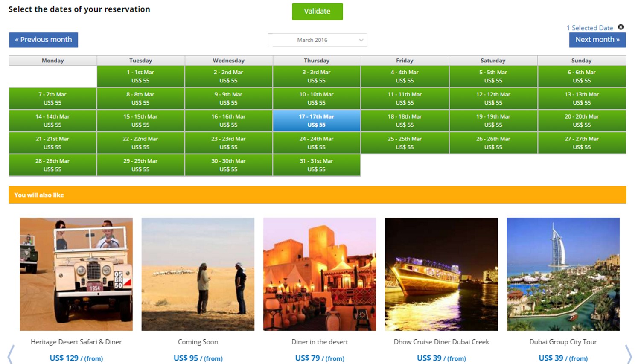Click the Coming Soon title
Image resolution: width=641 pixels, height=364 pixels.
pyautogui.click(x=198, y=342)
